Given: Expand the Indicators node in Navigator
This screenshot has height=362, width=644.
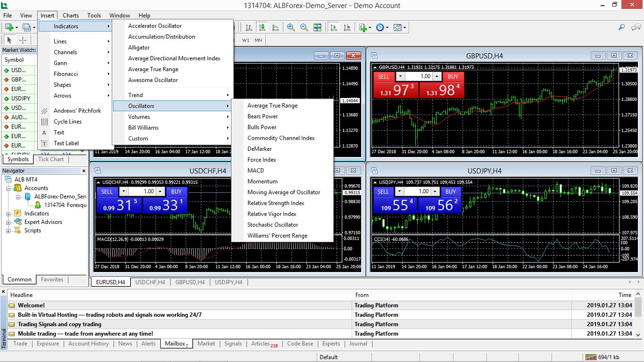Looking at the screenshot, I should pyautogui.click(x=8, y=214).
